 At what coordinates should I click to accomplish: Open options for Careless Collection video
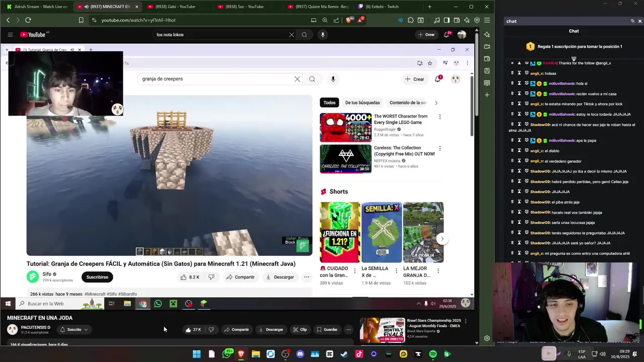pos(440,148)
